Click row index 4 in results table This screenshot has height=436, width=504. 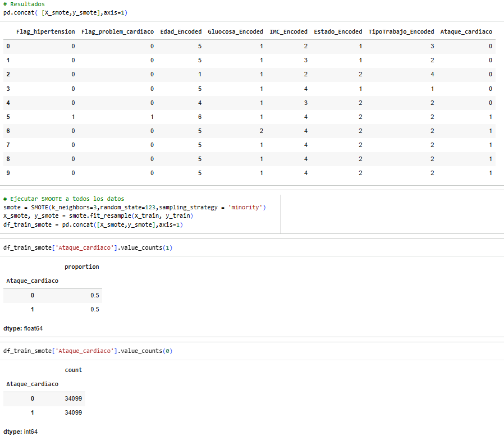click(x=8, y=103)
